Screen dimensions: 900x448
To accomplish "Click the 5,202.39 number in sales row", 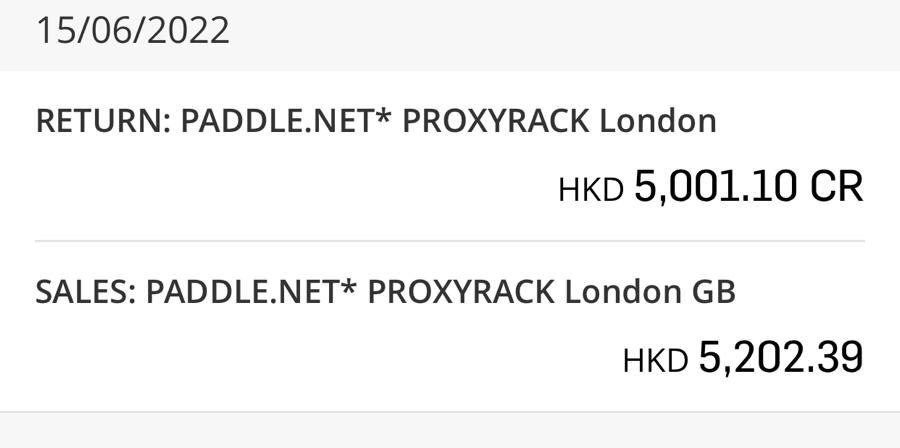I will [x=781, y=358].
